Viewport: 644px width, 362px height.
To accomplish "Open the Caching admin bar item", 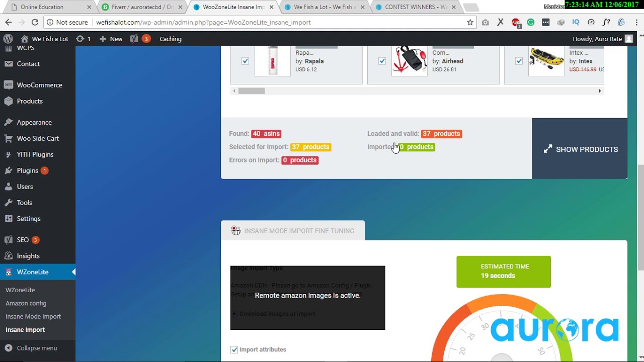I will [171, 39].
